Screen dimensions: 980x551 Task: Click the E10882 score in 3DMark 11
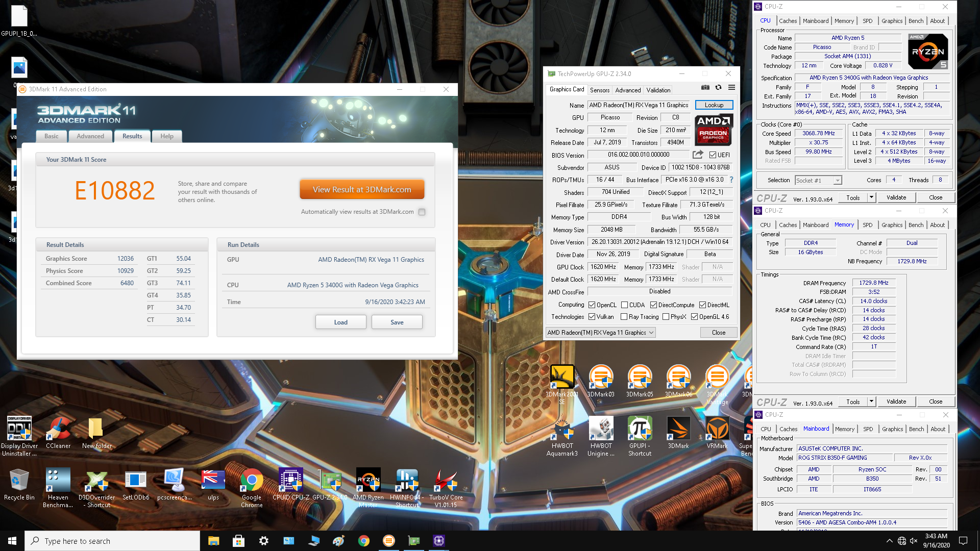pyautogui.click(x=114, y=191)
